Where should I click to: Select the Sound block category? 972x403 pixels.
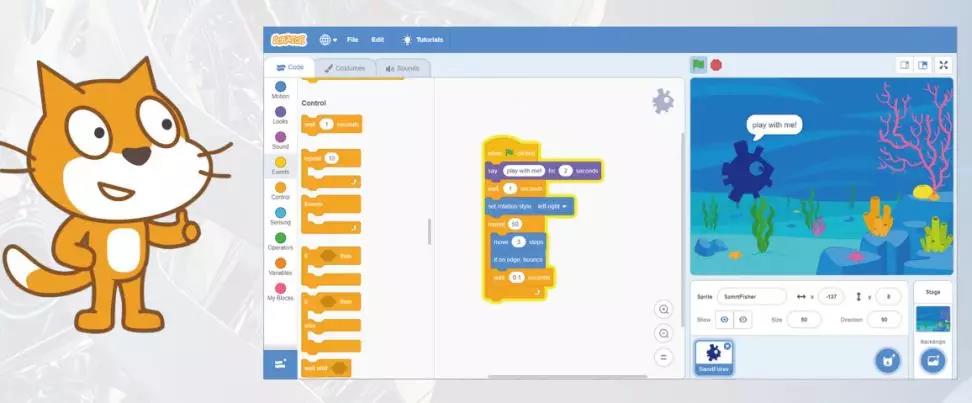[x=280, y=141]
